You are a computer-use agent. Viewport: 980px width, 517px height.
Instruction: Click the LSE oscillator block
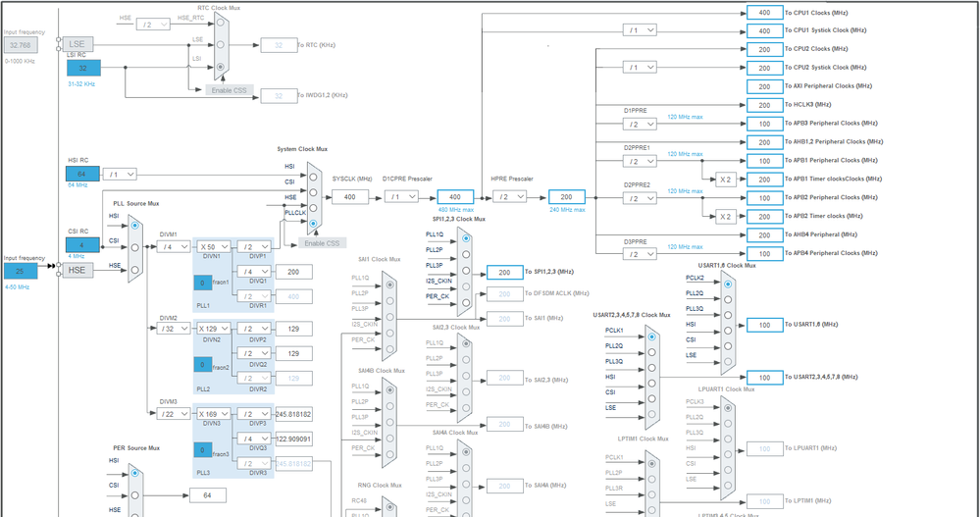point(77,44)
